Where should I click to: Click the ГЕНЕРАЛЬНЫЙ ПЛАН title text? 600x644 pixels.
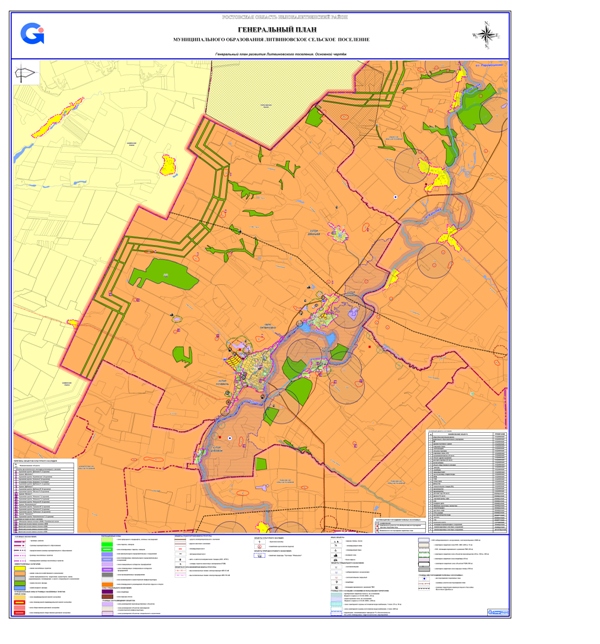[x=265, y=30]
